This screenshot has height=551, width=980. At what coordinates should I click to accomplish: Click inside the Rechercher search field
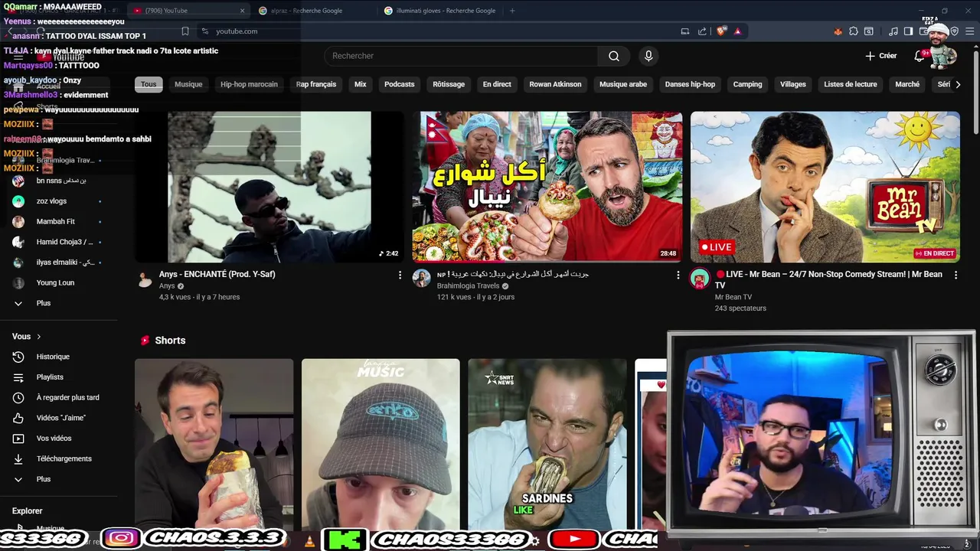click(462, 56)
